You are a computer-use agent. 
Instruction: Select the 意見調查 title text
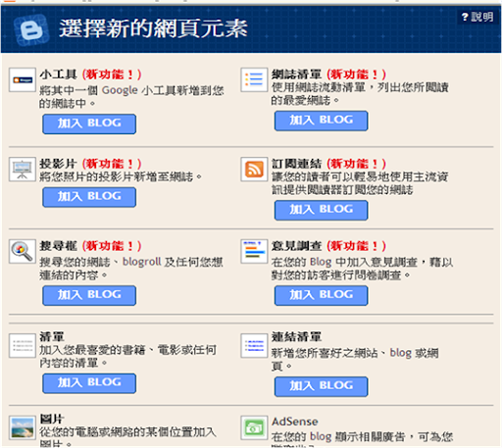click(x=296, y=246)
